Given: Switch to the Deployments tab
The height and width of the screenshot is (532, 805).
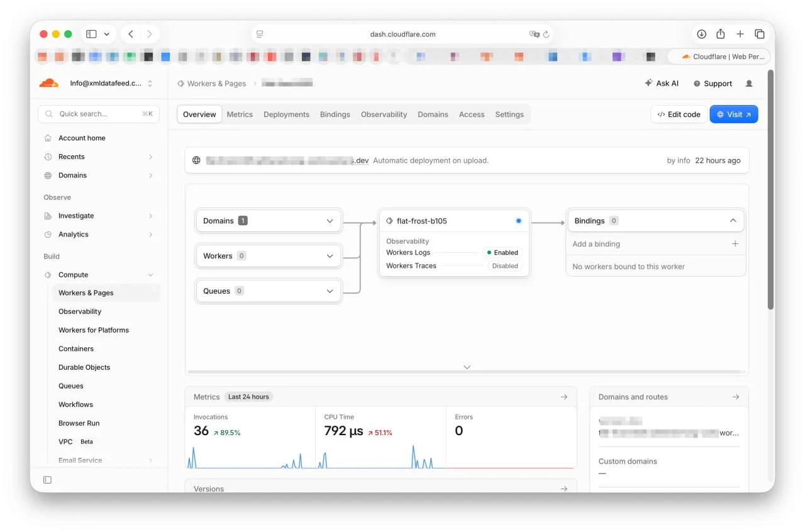Looking at the screenshot, I should click(286, 114).
